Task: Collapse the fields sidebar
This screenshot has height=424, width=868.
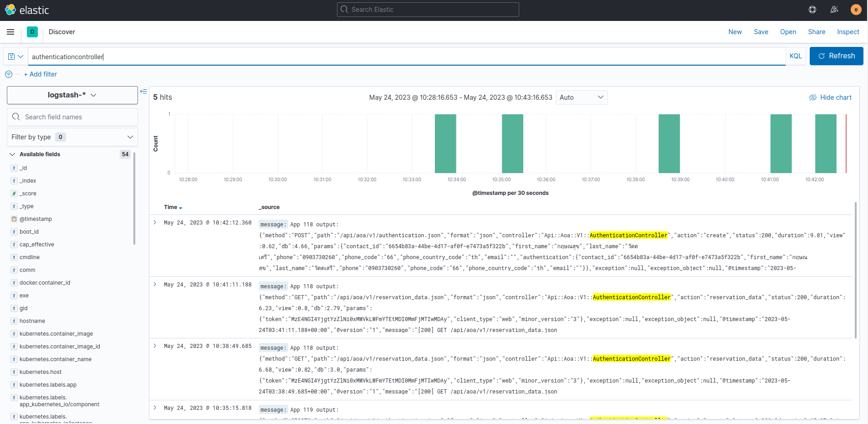Action: click(x=143, y=92)
